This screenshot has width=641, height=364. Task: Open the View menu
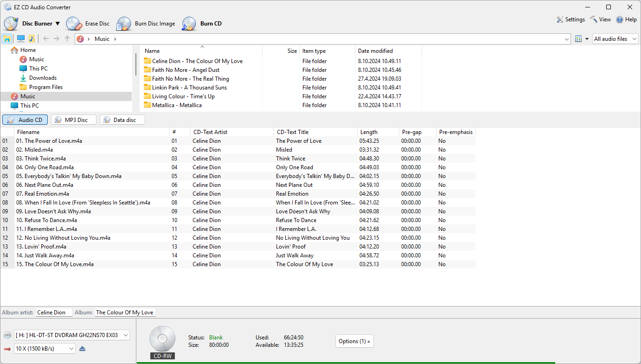(601, 19)
